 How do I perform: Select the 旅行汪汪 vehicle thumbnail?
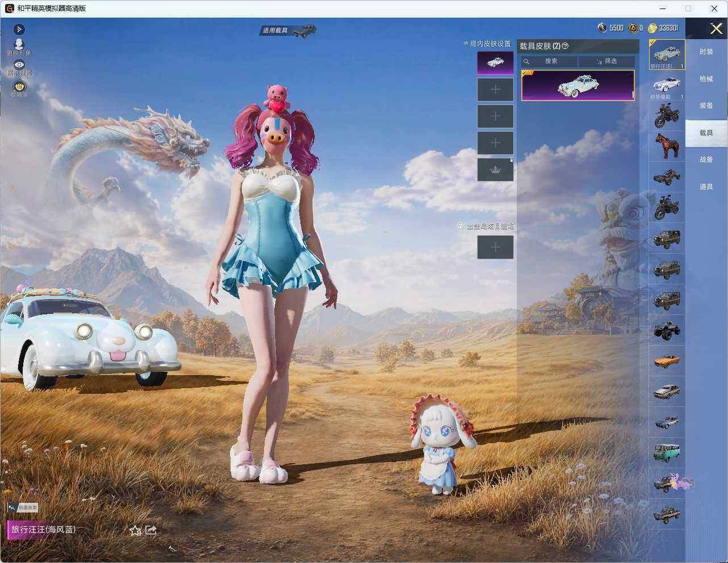point(667,54)
